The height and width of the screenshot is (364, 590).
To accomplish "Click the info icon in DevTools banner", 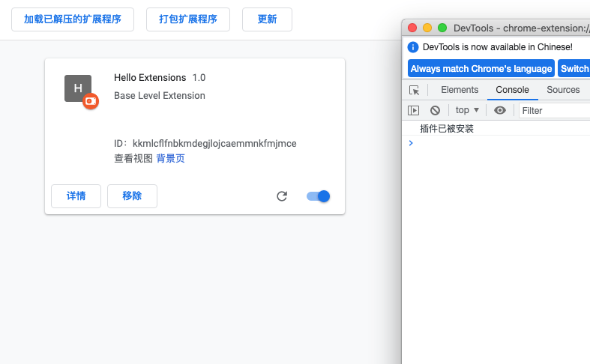I will 413,47.
